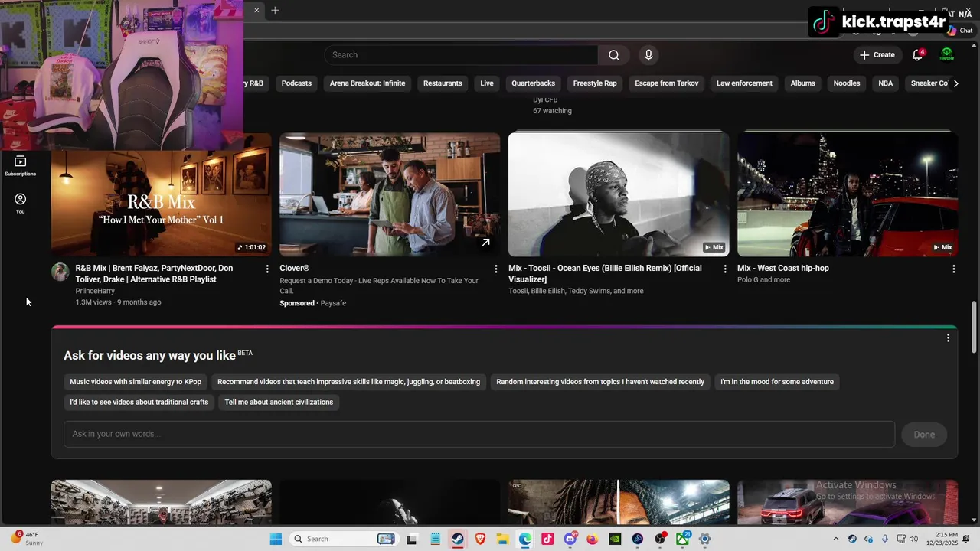Select the Escape from Tarkov chip

pos(667,83)
